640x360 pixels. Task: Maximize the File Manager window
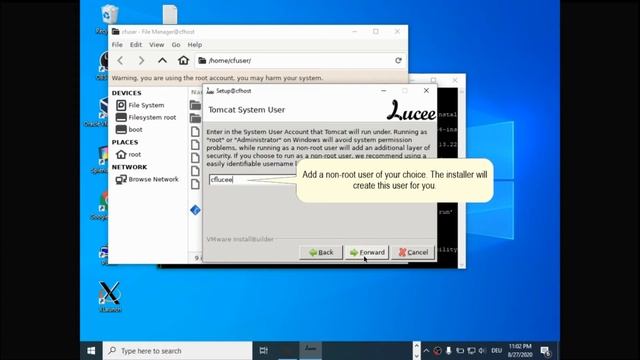click(x=376, y=31)
